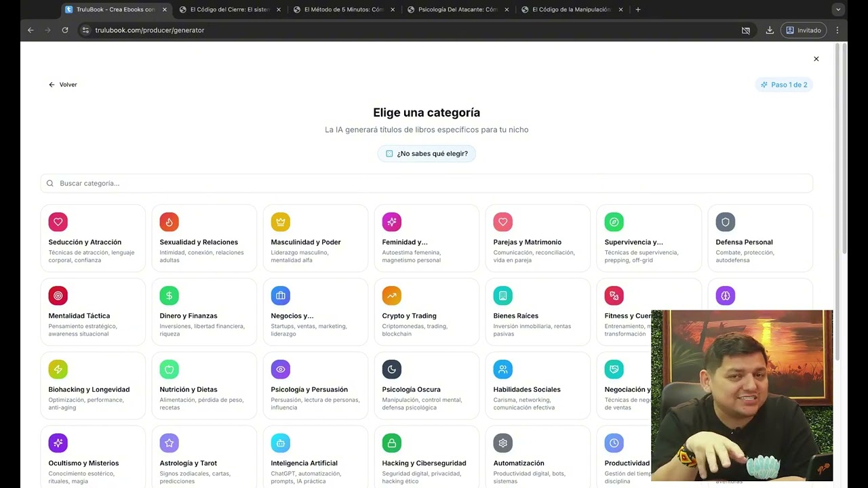The height and width of the screenshot is (488, 868).
Task: Choose the Dinero y Finanzas dollar icon
Action: point(169,296)
